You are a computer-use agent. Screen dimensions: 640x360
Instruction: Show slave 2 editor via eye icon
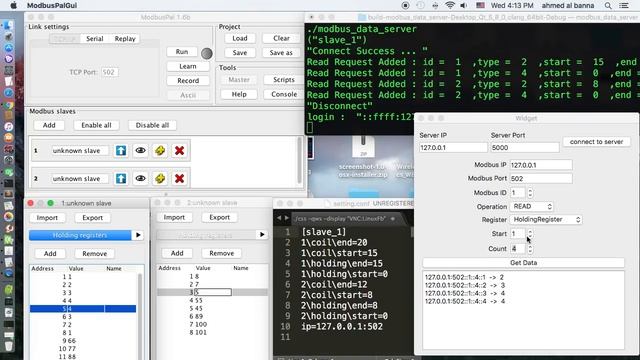[140, 178]
